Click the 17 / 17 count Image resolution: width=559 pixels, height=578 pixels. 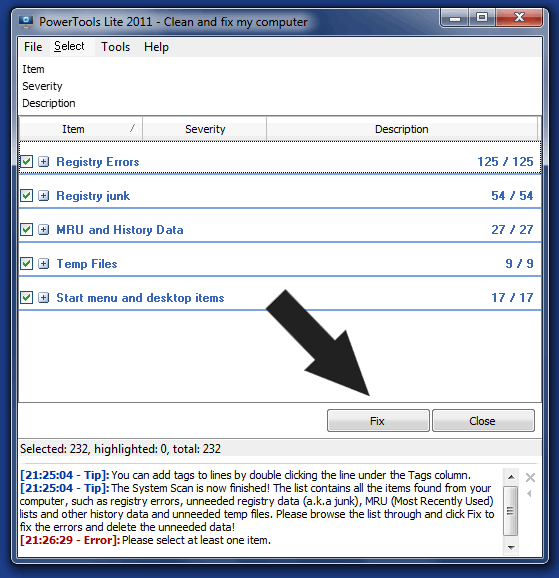coord(512,297)
